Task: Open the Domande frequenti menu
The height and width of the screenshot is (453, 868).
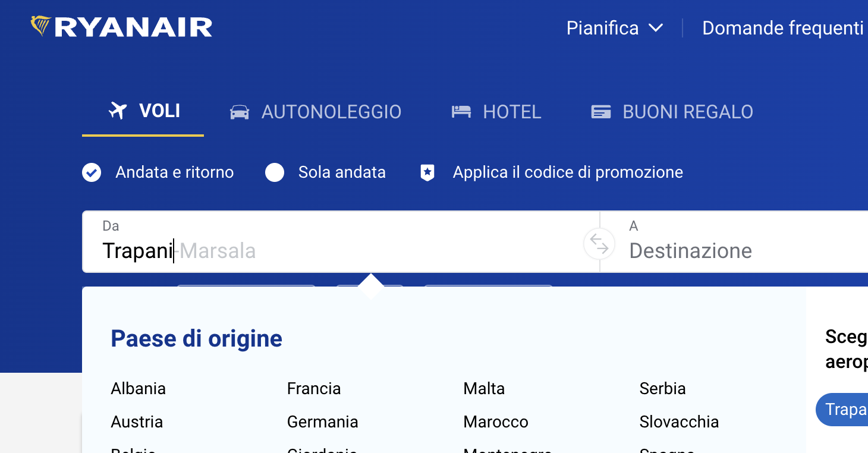Action: 782,27
